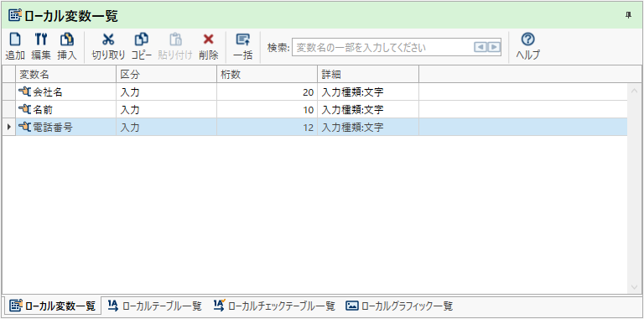
Task: Switch to ローカルテーブル一覧 tab
Action: (x=155, y=306)
